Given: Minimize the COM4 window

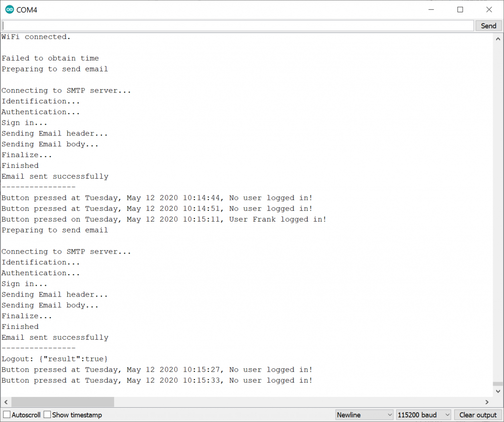Looking at the screenshot, I should (x=431, y=10).
